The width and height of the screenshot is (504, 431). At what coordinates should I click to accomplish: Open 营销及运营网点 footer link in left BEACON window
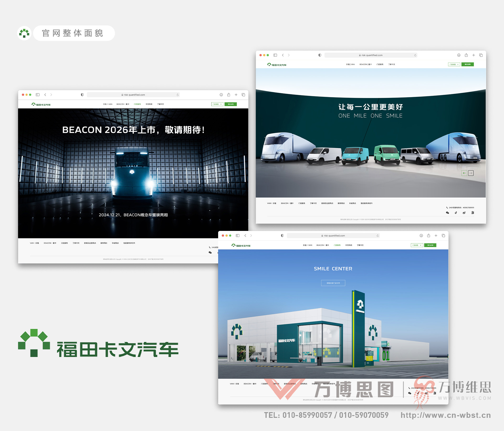tap(90, 243)
